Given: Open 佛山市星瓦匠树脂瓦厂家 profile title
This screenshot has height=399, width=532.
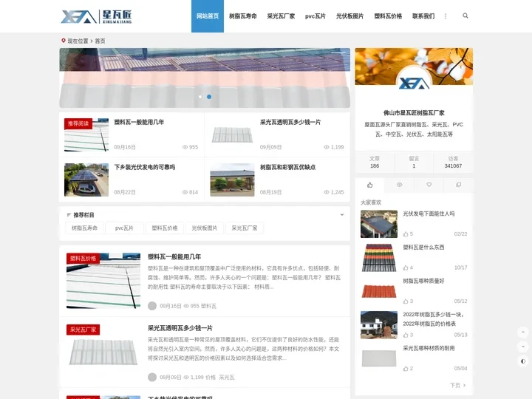Looking at the screenshot, I should pyautogui.click(x=414, y=113).
